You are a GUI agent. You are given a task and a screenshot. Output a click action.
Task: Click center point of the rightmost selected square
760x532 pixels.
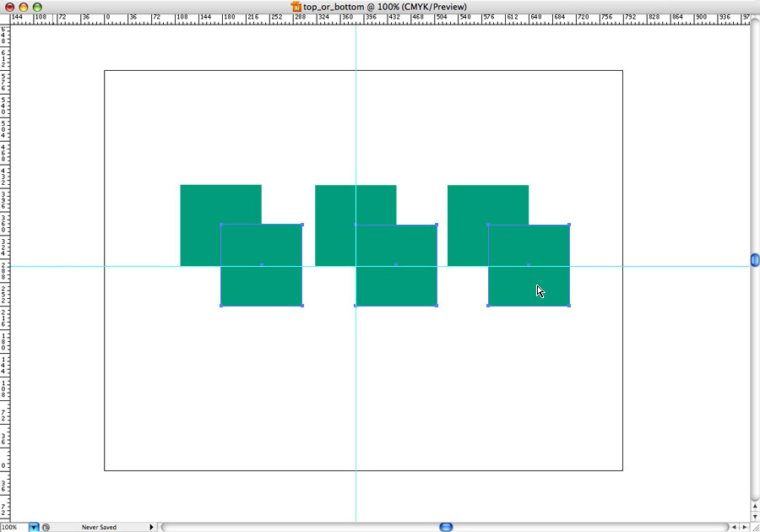pos(529,265)
